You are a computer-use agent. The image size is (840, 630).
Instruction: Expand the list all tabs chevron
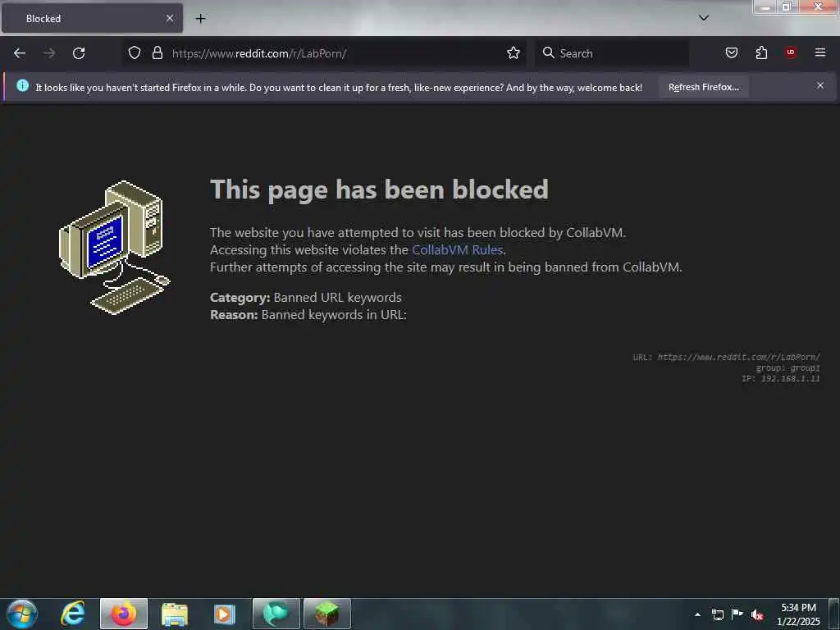(704, 18)
